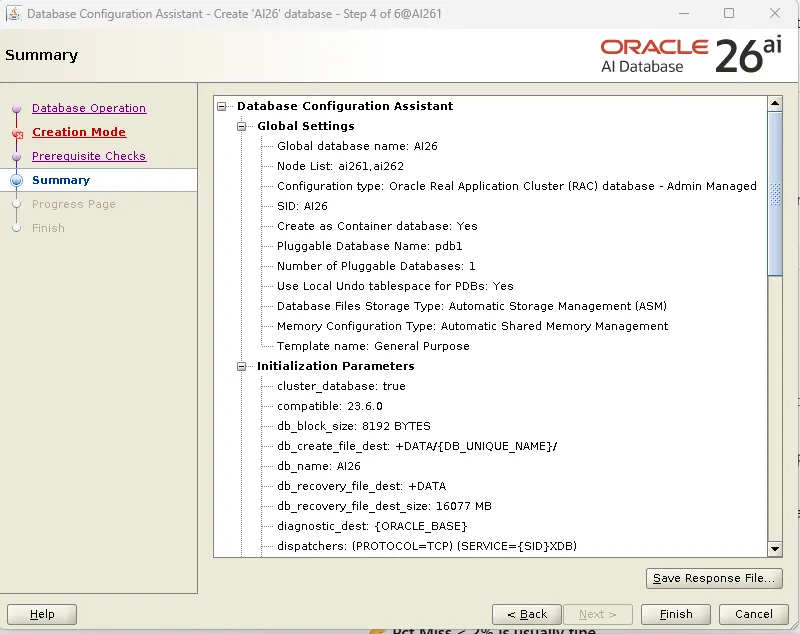The image size is (800, 634).
Task: Select 'Database Files Storage Type' ASM row
Action: [x=472, y=306]
